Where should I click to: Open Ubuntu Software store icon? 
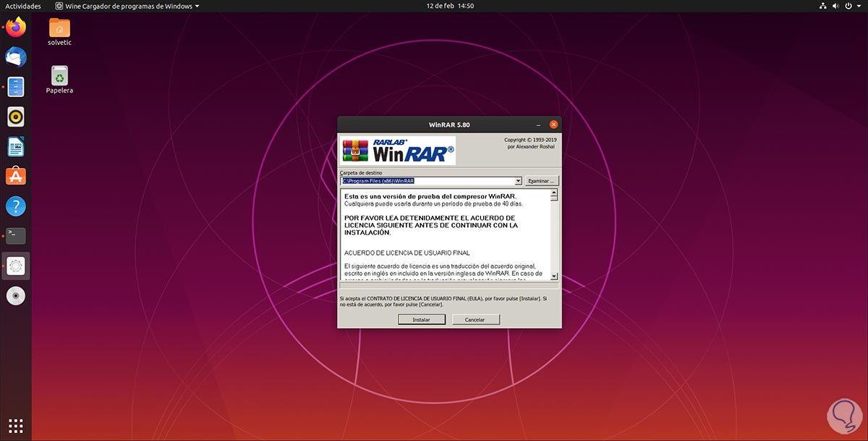pyautogui.click(x=16, y=176)
